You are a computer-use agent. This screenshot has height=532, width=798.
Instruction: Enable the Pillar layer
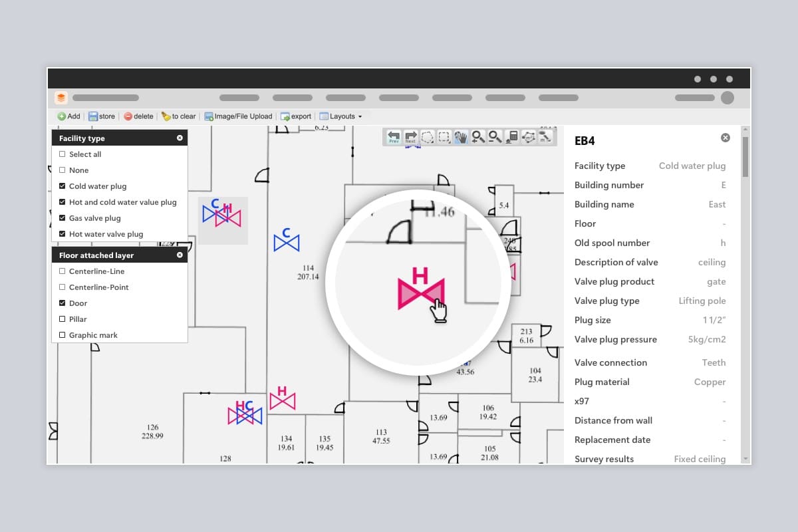click(x=63, y=319)
